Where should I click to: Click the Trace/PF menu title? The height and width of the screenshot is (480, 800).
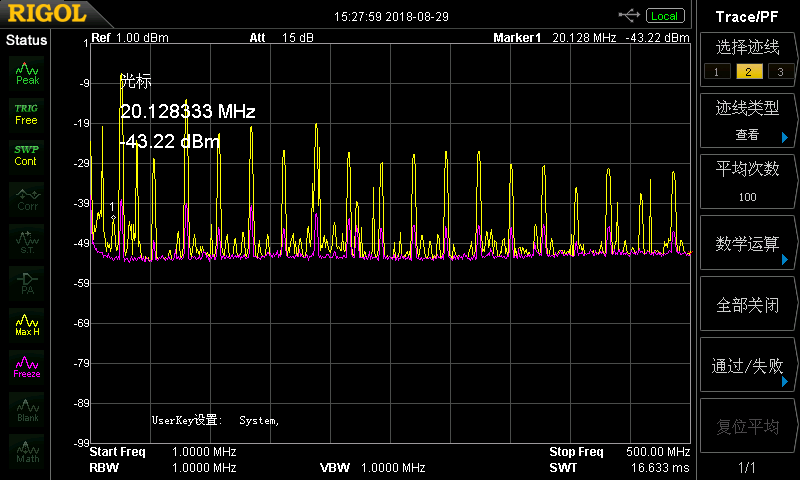tap(747, 16)
